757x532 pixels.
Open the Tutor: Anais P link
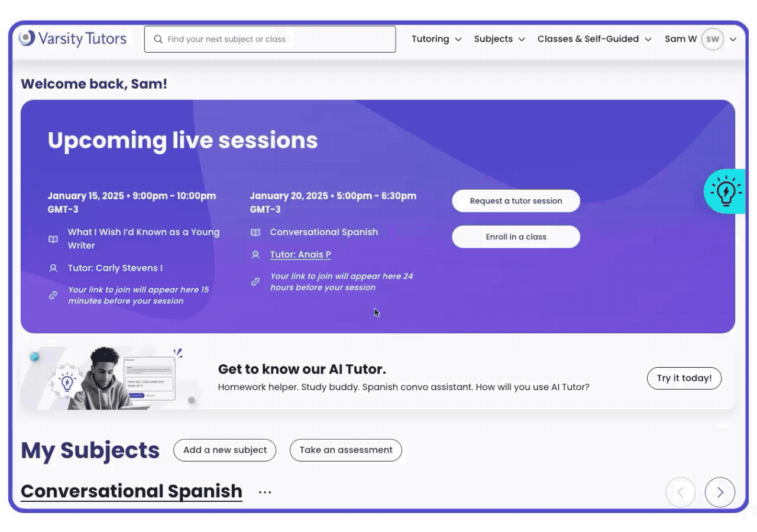[x=300, y=255]
